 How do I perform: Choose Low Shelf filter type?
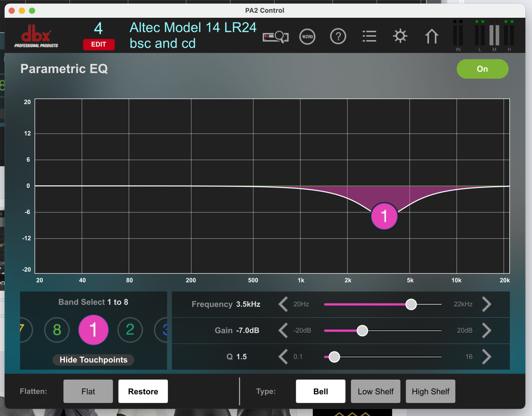(x=376, y=391)
